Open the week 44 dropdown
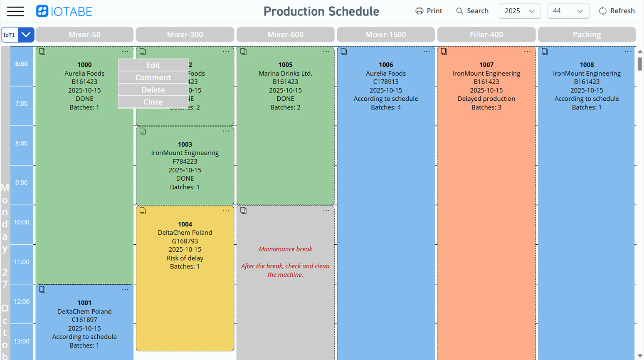The image size is (644, 360). click(568, 11)
